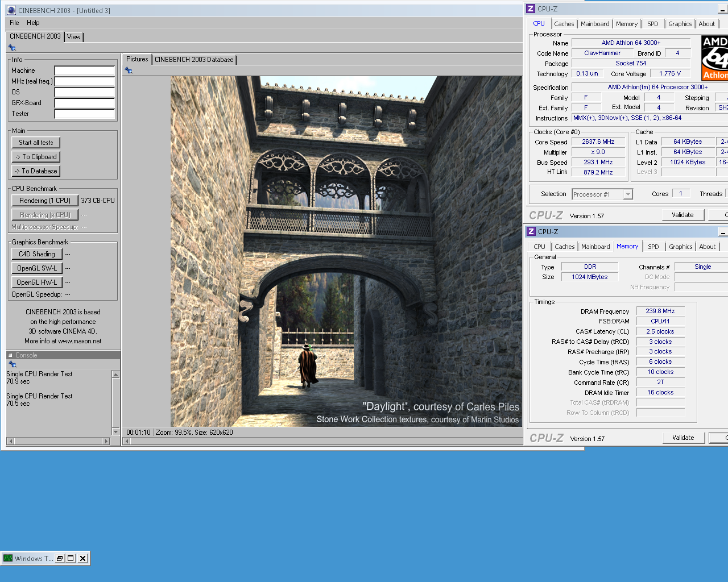Click the To Database button
The width and height of the screenshot is (728, 582).
click(36, 171)
